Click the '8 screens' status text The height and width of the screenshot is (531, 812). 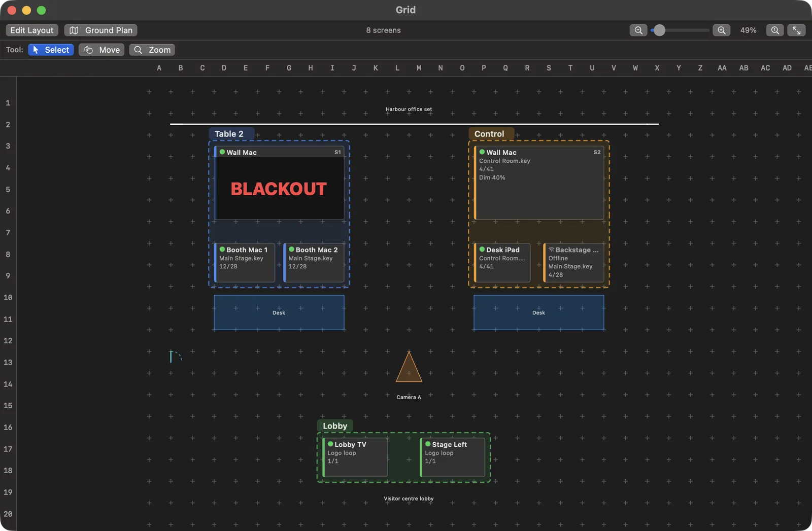tap(383, 30)
